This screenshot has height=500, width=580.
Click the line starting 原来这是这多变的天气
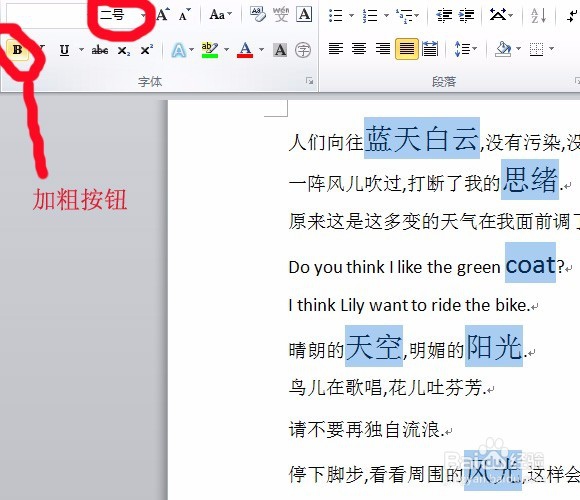(434, 222)
